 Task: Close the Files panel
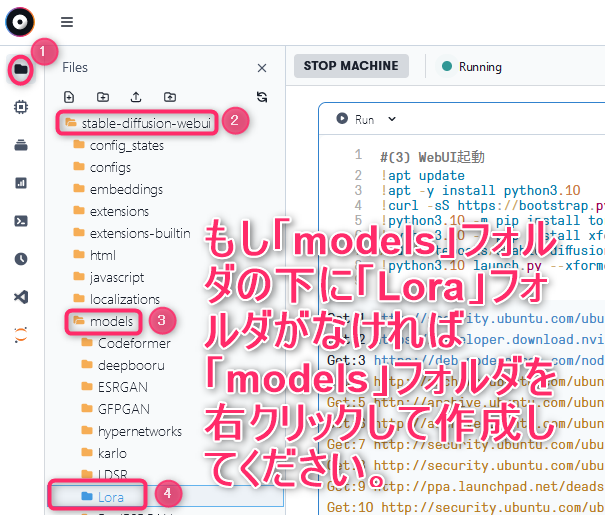point(262,68)
